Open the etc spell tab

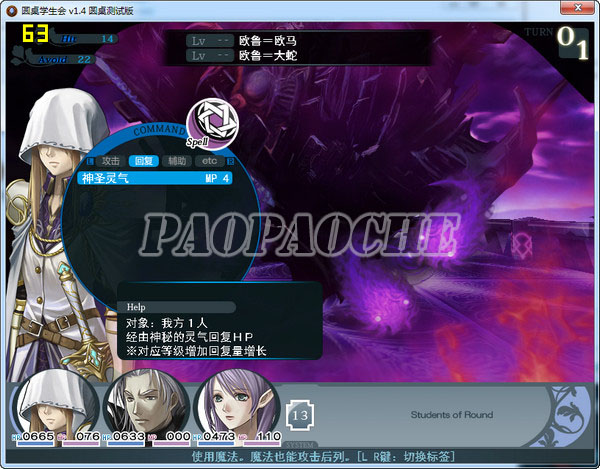(x=210, y=161)
